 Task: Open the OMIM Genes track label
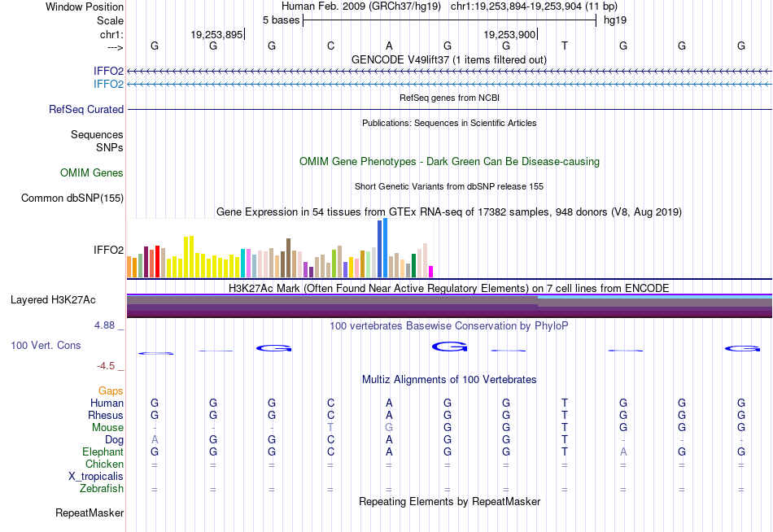pyautogui.click(x=92, y=173)
